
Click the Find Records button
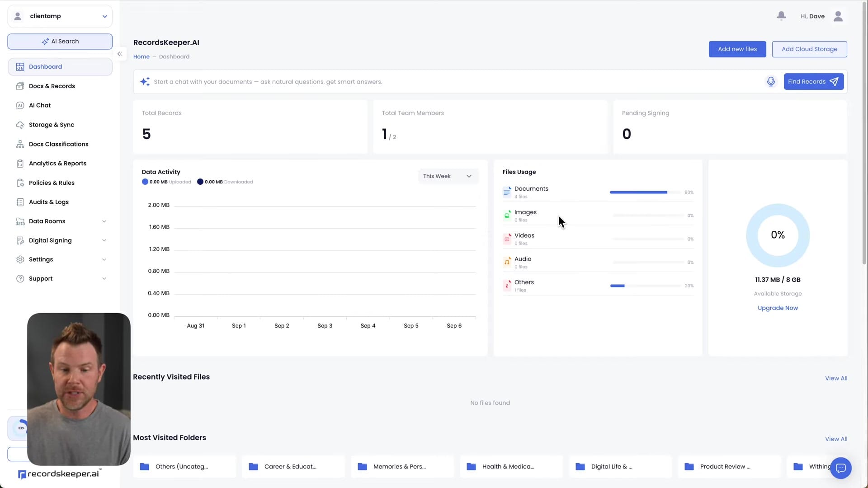click(x=813, y=81)
